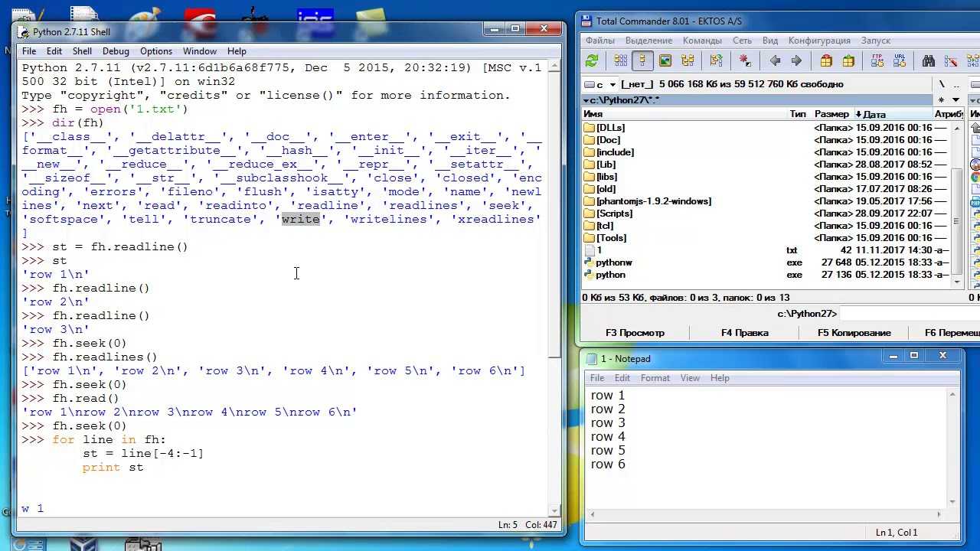This screenshot has height=551, width=980.
Task: Open Edit menu in Python Shell
Action: click(54, 51)
